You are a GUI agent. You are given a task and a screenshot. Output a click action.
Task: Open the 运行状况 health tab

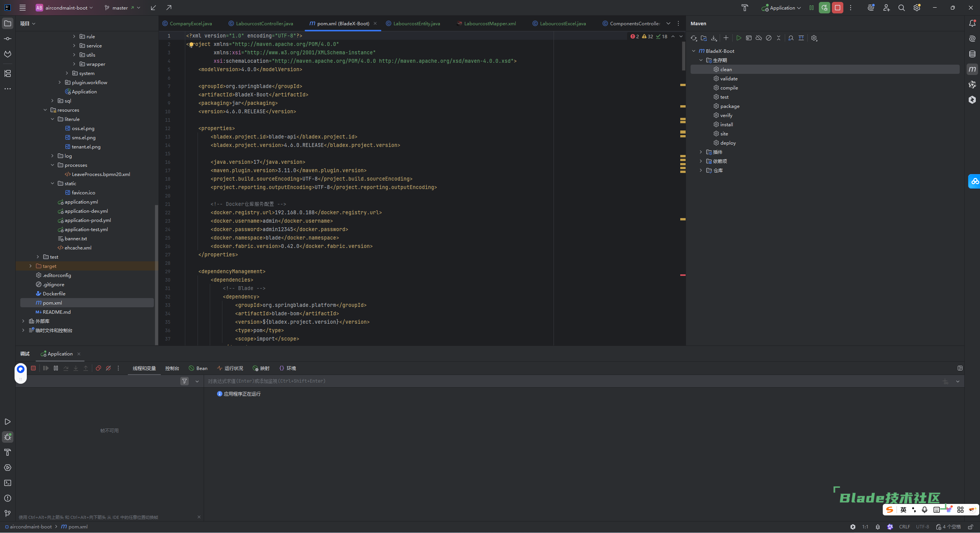230,368
